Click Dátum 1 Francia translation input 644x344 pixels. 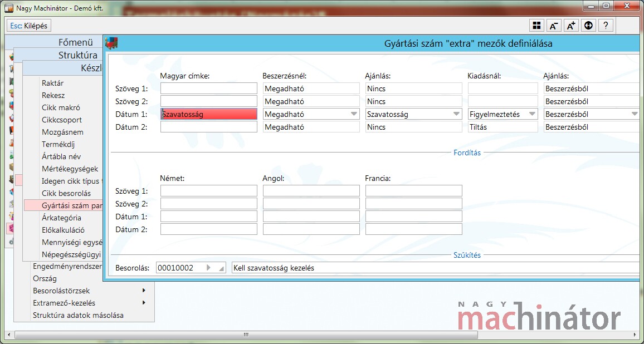coord(413,216)
